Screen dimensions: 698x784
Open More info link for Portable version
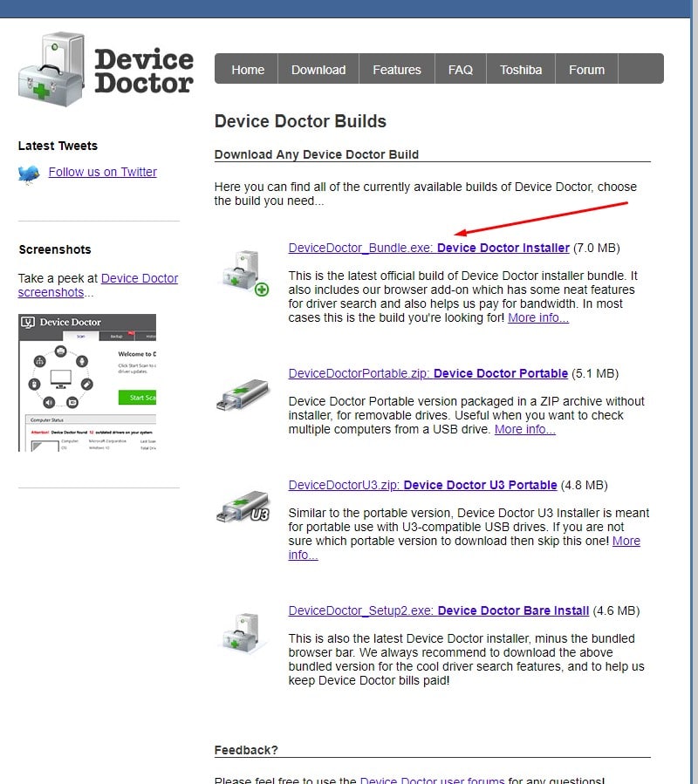coord(524,429)
